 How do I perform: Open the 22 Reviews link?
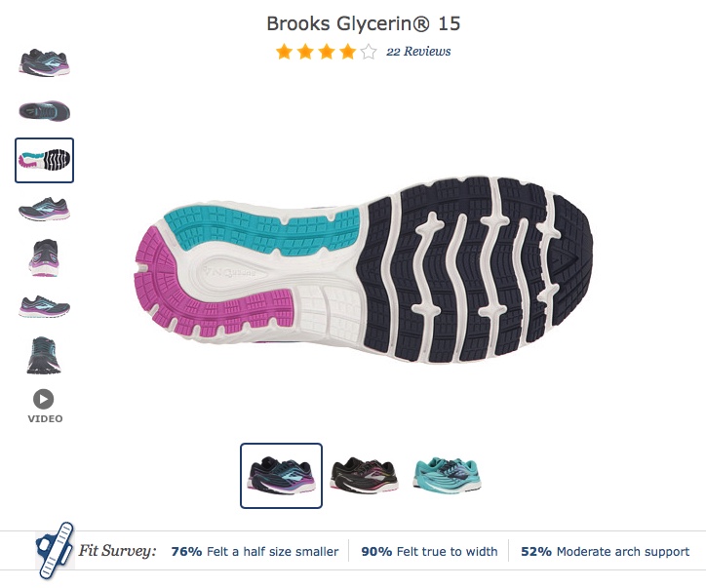[x=418, y=52]
